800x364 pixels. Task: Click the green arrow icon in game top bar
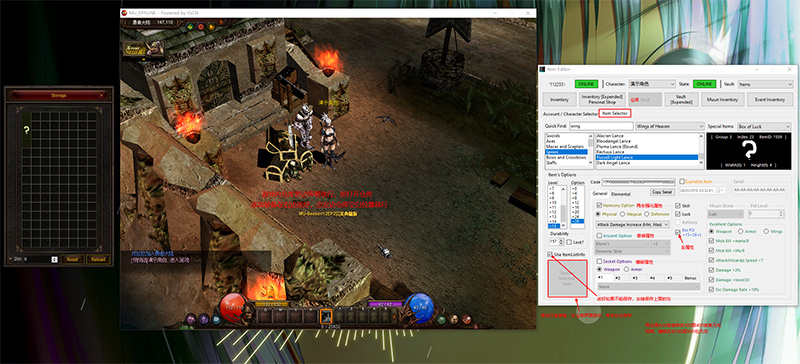[x=190, y=26]
